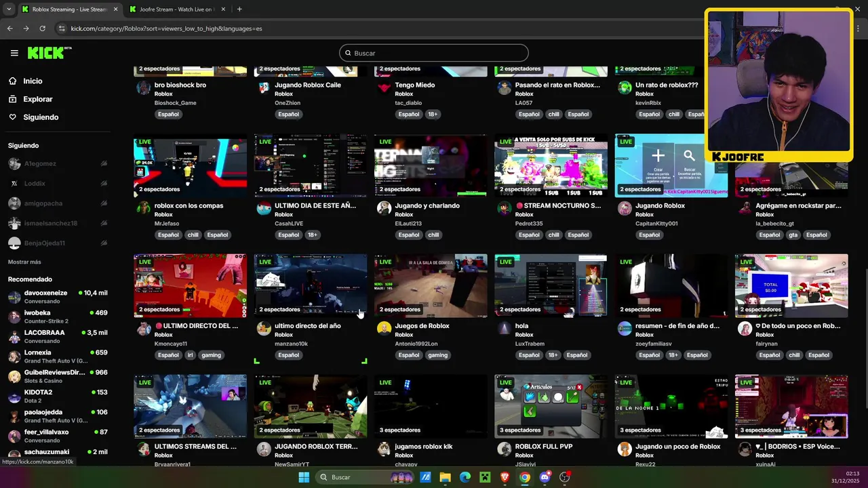This screenshot has height=488, width=868.
Task: Click fairynan channel avatar
Action: (745, 329)
